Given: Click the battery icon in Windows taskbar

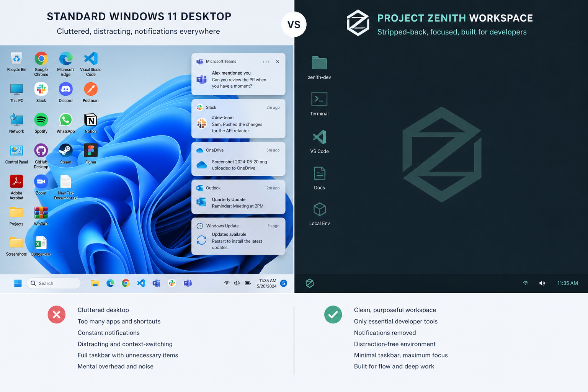Looking at the screenshot, I should coord(248,283).
